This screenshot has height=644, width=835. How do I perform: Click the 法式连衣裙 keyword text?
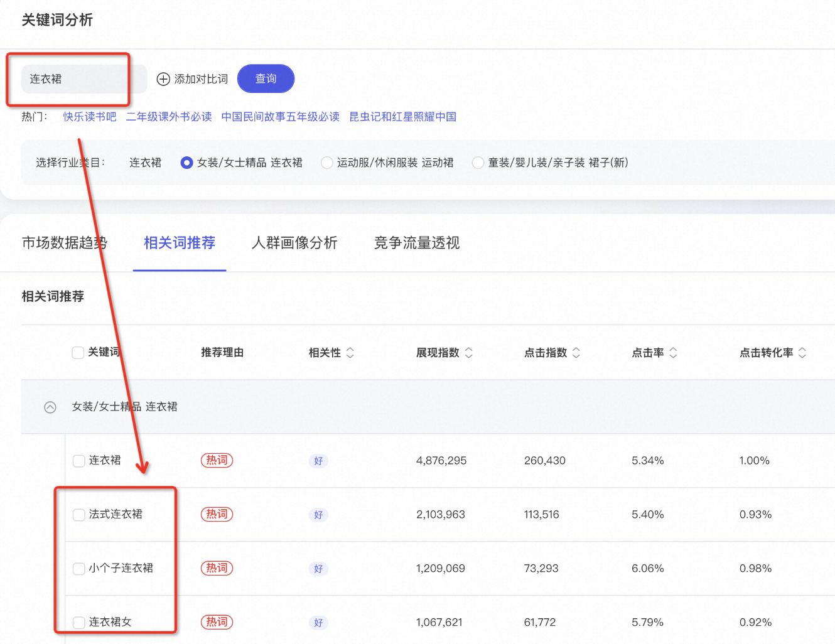point(116,514)
